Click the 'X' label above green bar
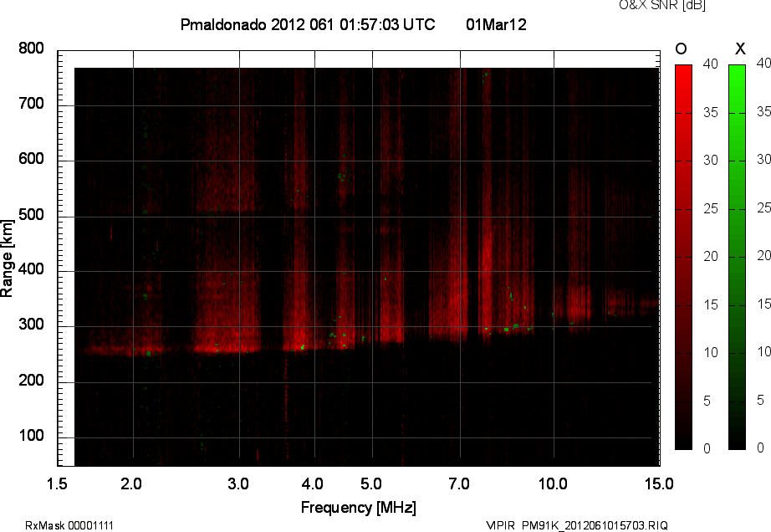This screenshot has width=771, height=532. click(x=740, y=49)
